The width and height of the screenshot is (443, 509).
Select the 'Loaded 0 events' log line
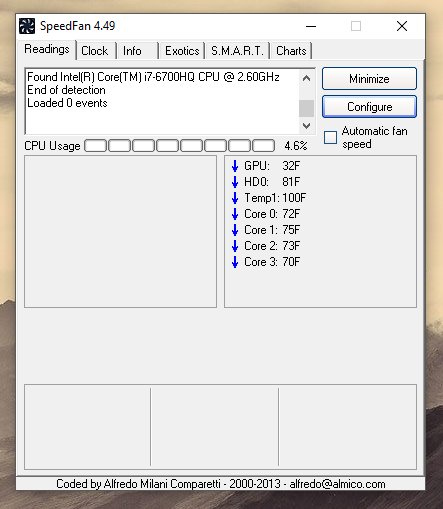pos(67,103)
